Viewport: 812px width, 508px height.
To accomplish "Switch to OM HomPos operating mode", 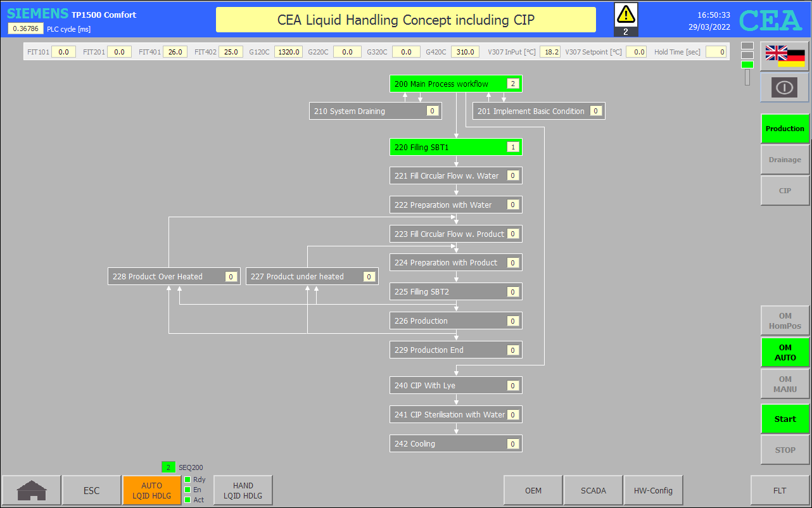I will click(785, 321).
